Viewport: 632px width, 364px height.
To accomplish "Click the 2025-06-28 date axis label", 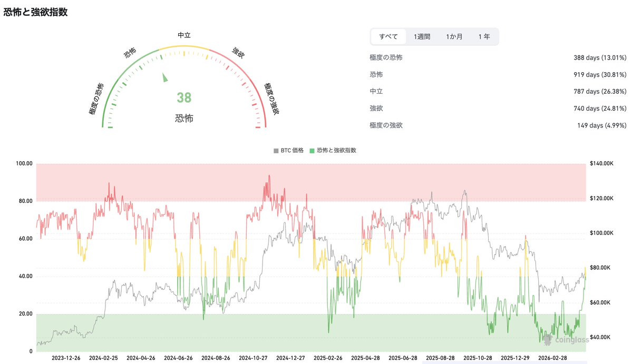I will 403,358.
